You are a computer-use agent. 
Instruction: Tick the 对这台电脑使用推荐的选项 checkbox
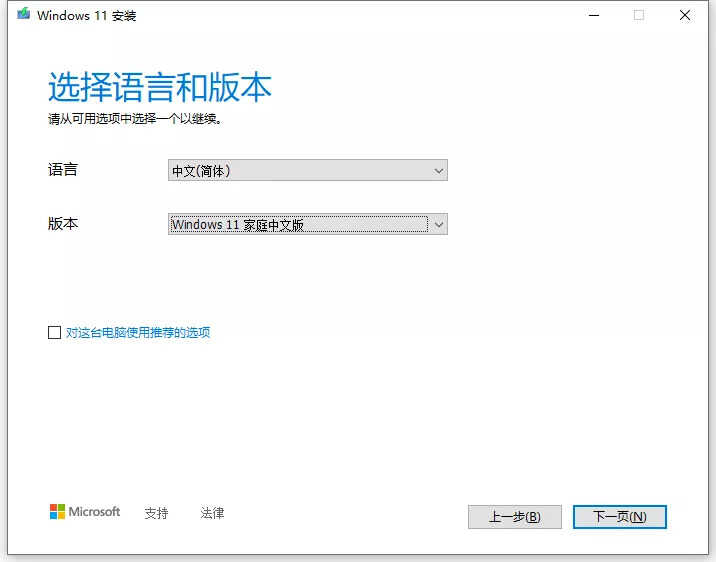click(54, 332)
